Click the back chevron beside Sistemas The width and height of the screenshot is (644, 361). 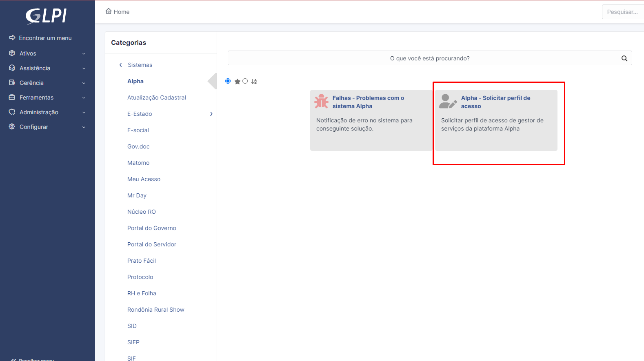click(x=120, y=65)
